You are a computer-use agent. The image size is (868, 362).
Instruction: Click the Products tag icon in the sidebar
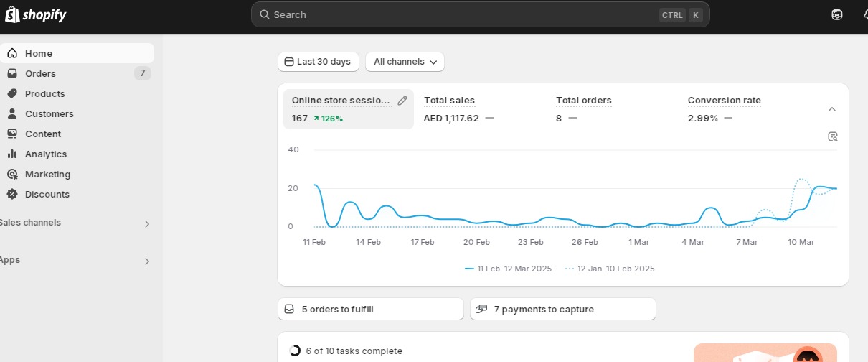12,93
